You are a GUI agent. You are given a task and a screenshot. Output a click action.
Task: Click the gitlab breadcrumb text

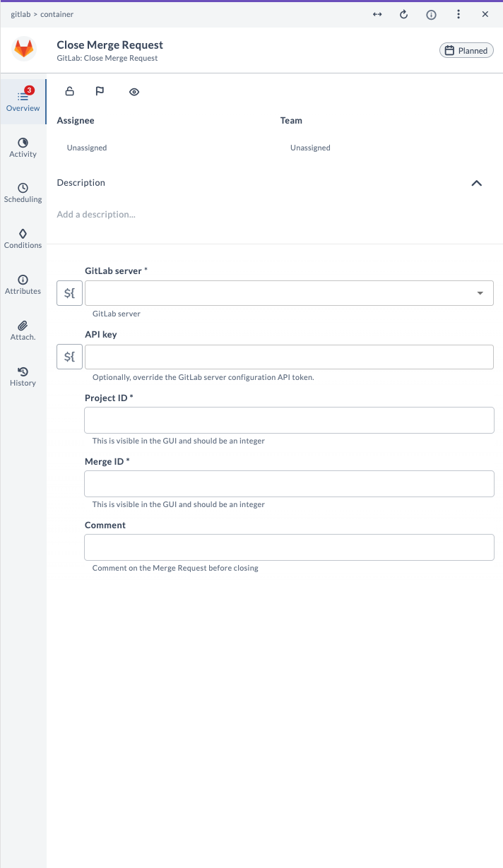(x=21, y=14)
